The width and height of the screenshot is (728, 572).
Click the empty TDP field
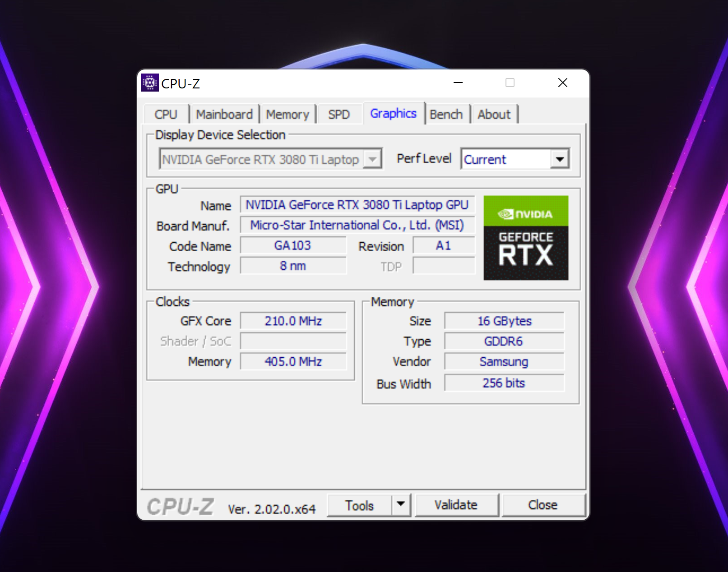coord(444,266)
